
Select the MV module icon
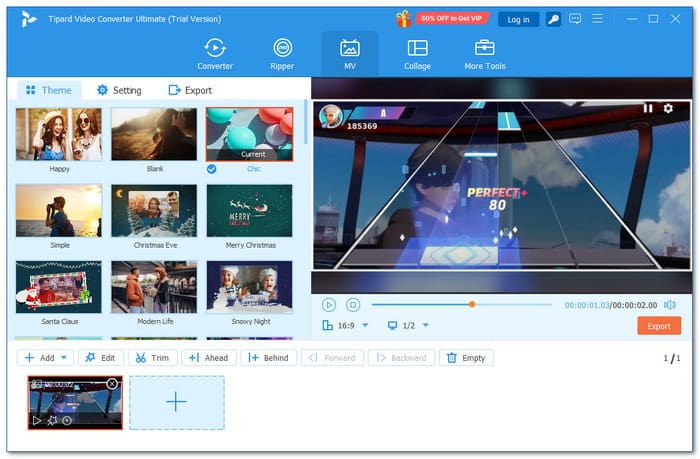(350, 48)
